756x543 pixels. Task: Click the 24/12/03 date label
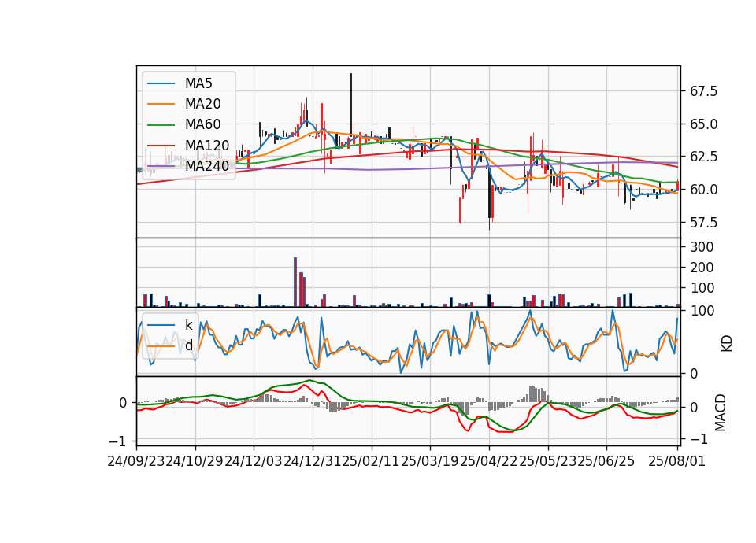pos(254,461)
